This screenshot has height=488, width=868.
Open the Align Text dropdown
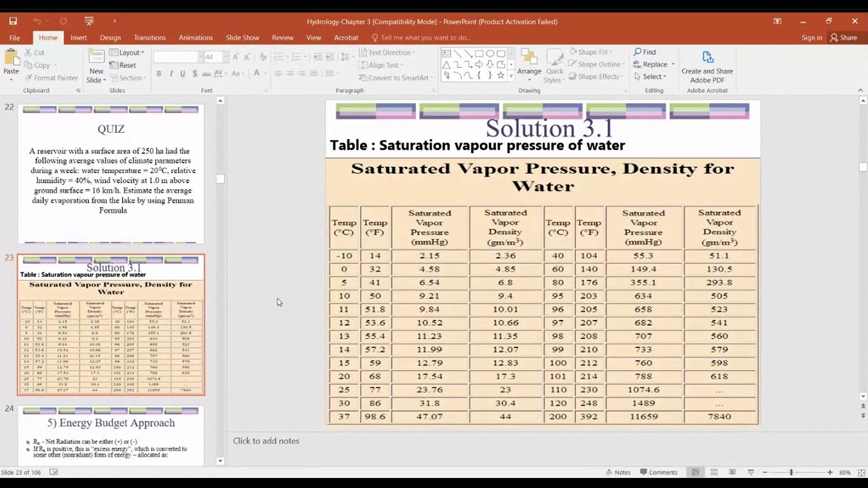381,65
